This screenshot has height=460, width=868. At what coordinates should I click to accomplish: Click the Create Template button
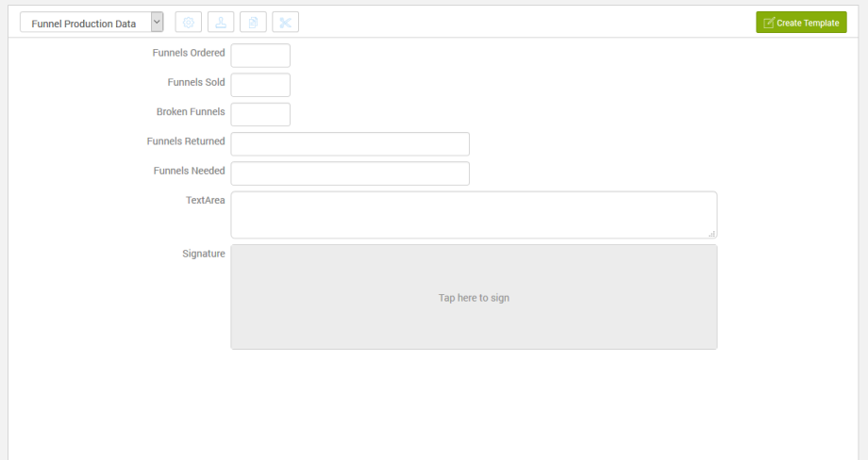coord(801,23)
